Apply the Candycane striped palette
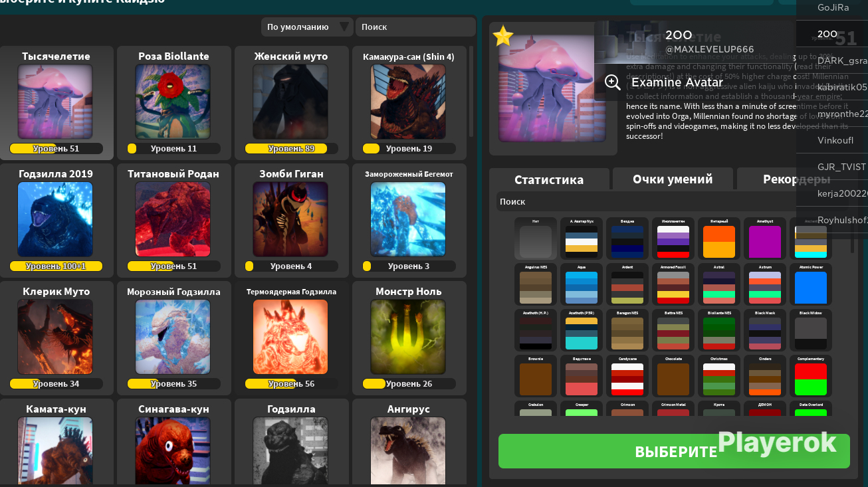Image resolution: width=868 pixels, height=487 pixels. click(627, 376)
